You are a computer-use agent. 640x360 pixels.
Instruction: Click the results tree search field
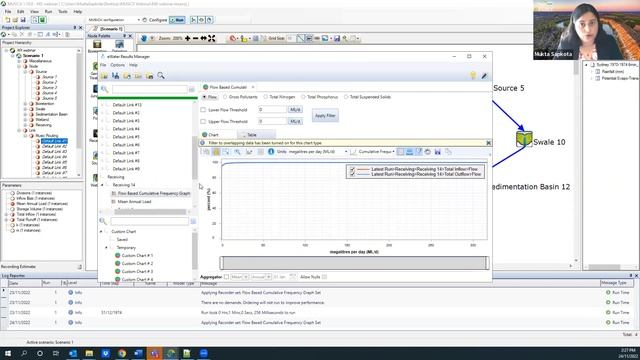pyautogui.click(x=149, y=89)
